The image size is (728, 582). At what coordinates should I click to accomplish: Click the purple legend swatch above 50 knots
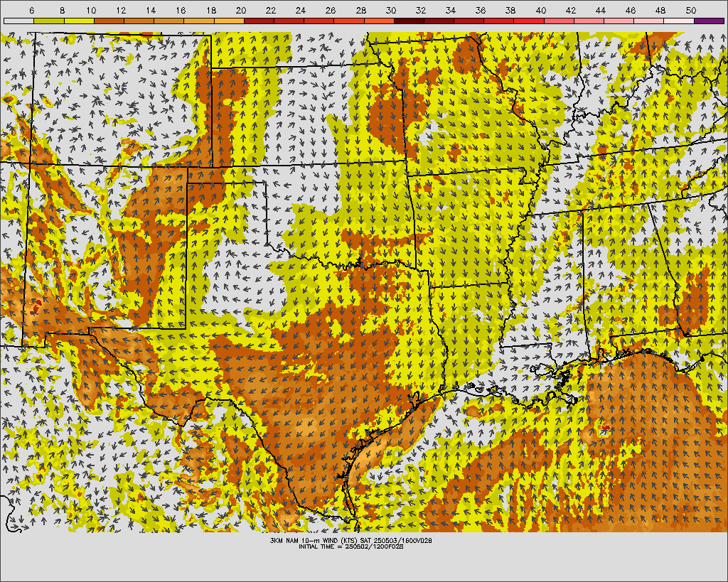[709, 21]
